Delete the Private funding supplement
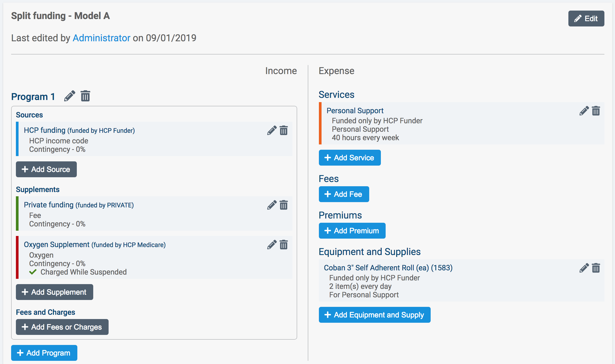The width and height of the screenshot is (615, 364). click(x=284, y=205)
